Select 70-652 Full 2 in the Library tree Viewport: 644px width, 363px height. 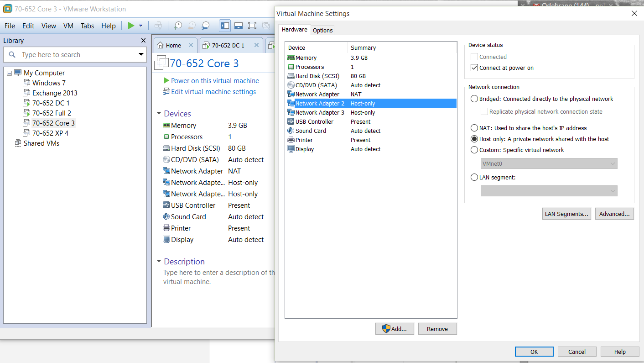pyautogui.click(x=52, y=113)
